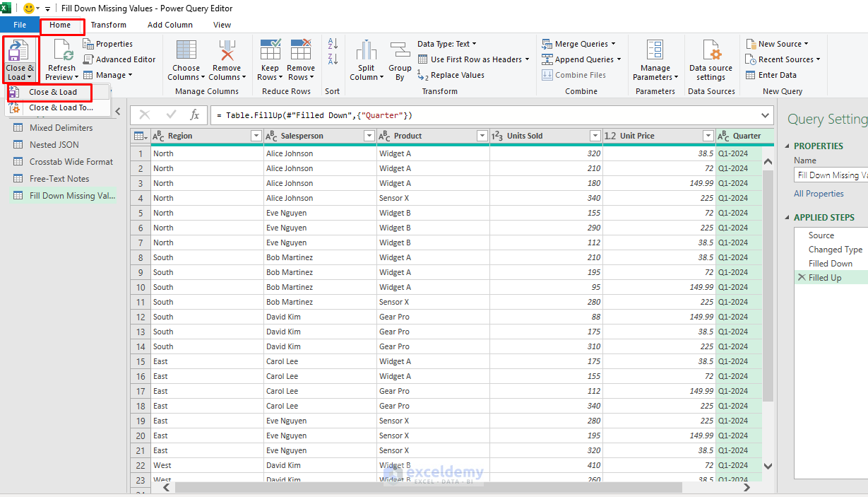Open the Merge Queries dropdown
868x497 pixels.
click(x=578, y=44)
